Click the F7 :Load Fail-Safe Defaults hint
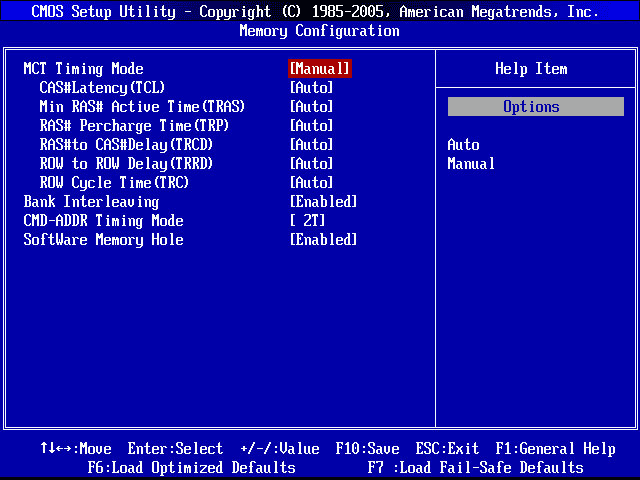 476,467
